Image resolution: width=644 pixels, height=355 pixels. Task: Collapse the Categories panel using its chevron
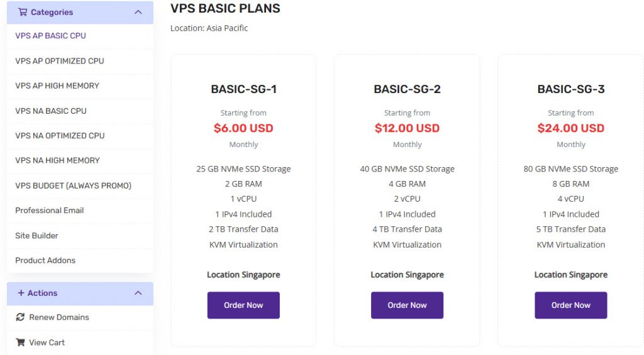(x=138, y=12)
